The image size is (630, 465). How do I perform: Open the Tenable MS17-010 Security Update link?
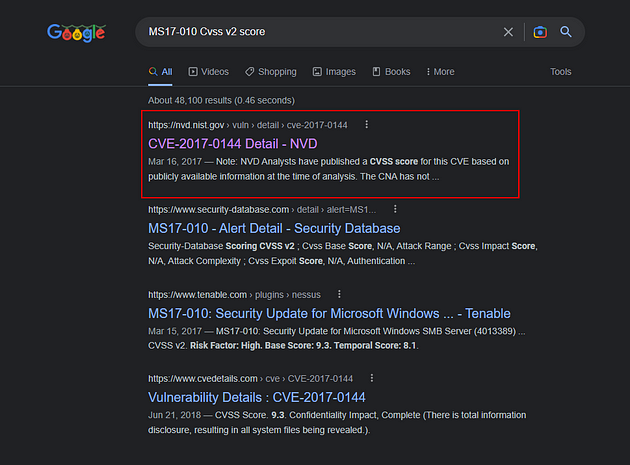pyautogui.click(x=329, y=313)
